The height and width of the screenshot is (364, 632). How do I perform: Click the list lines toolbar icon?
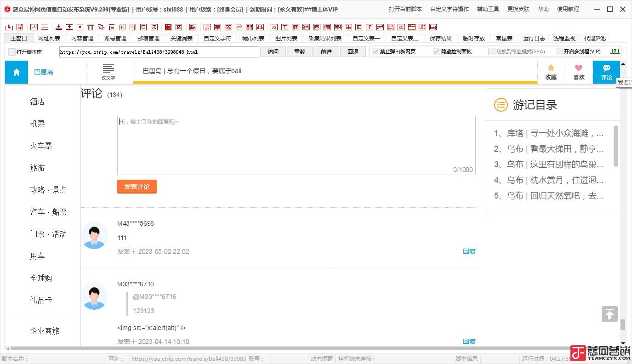[45, 27]
